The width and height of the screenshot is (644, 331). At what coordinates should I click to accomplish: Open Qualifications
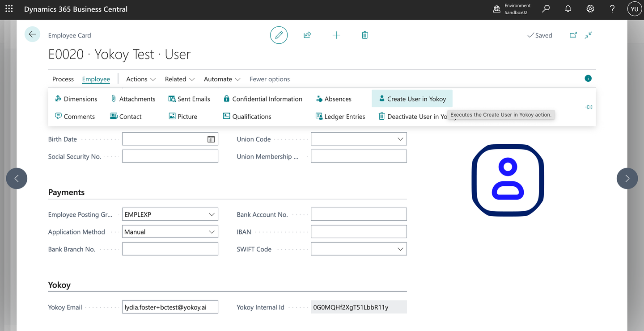247,117
